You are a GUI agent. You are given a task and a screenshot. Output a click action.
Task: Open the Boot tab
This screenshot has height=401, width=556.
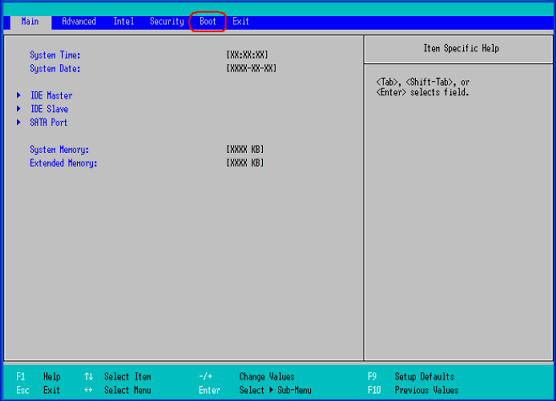(x=207, y=22)
